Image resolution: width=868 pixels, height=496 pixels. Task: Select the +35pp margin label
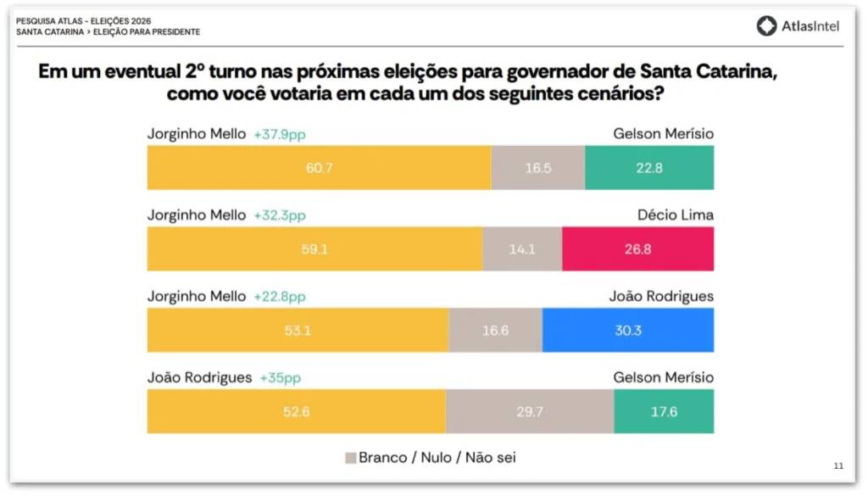[280, 378]
